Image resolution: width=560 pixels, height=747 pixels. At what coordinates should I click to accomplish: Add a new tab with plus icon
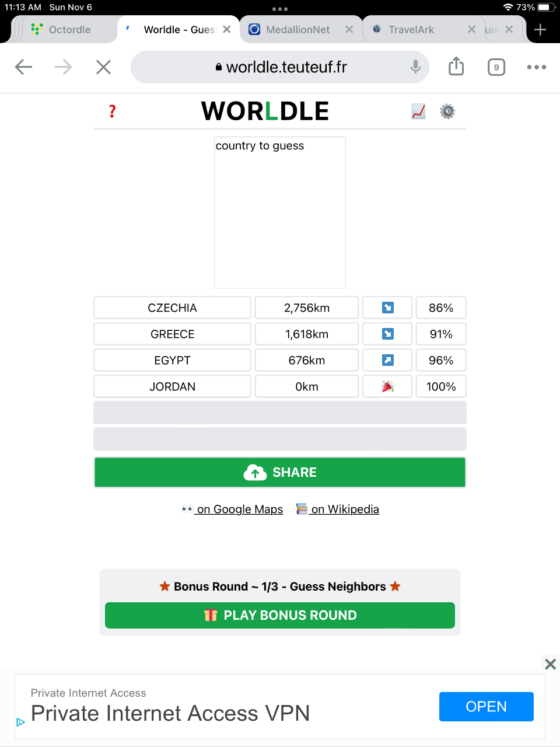click(x=540, y=30)
